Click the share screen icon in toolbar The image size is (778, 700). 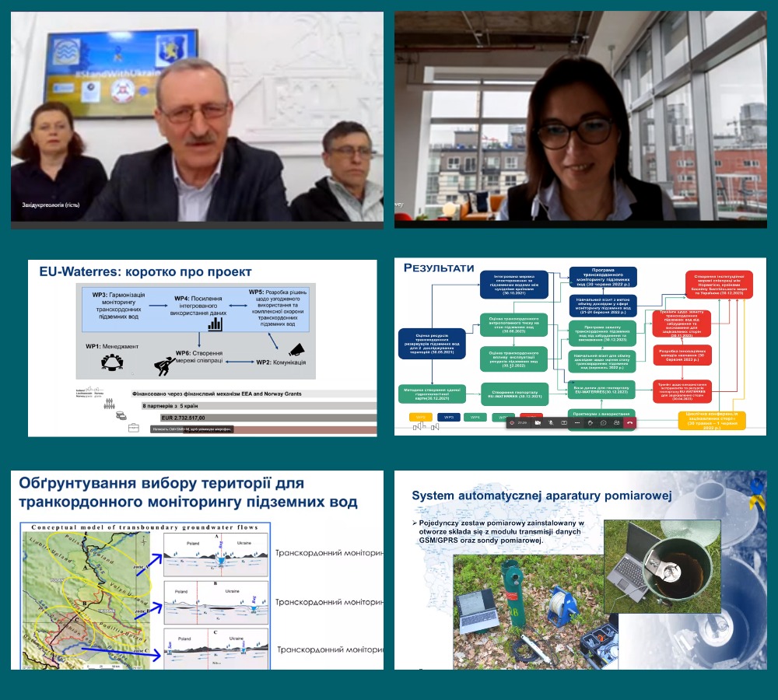563,422
